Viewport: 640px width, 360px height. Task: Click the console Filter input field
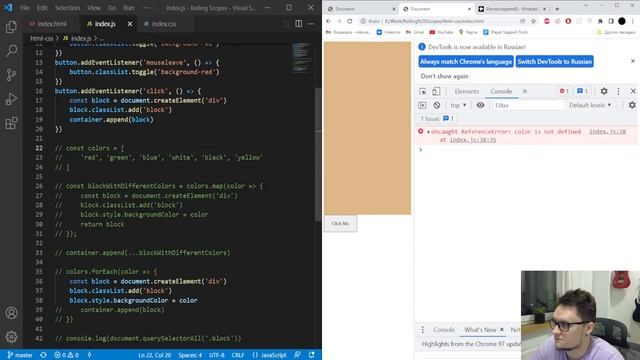click(528, 105)
